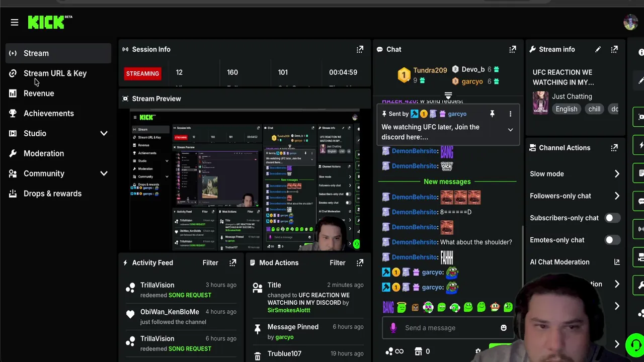Pop out the Stream info panel
The image size is (644, 362).
tap(614, 49)
